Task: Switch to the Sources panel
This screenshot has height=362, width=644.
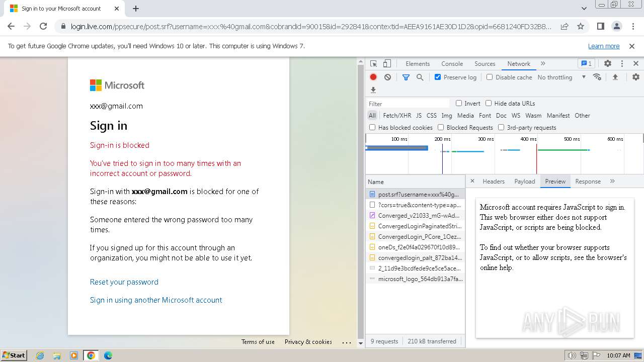Action: [x=485, y=64]
